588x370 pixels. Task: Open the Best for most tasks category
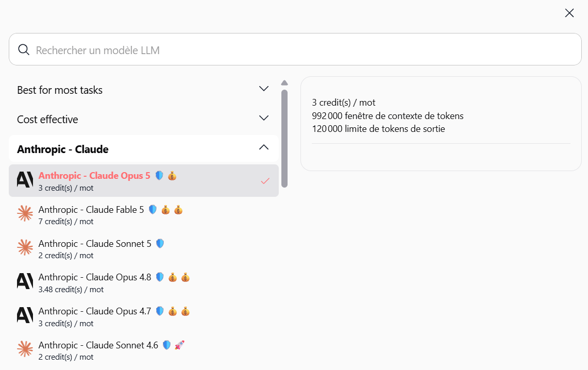[144, 90]
